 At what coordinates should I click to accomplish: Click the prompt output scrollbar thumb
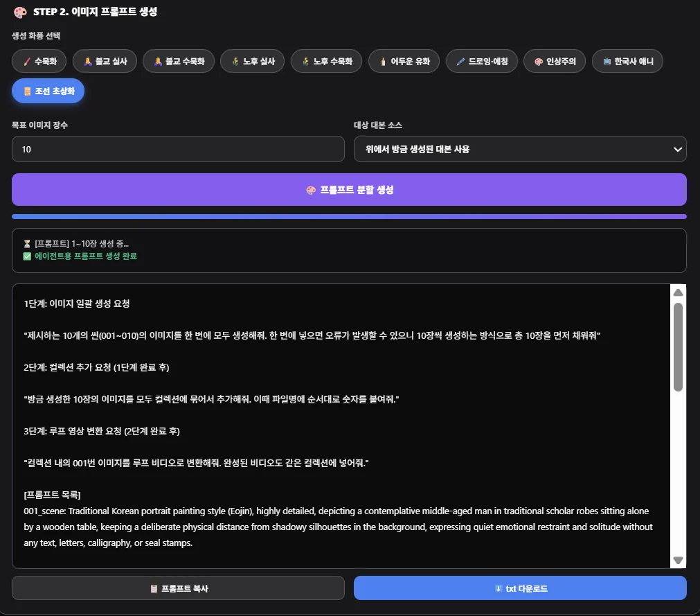(678, 347)
